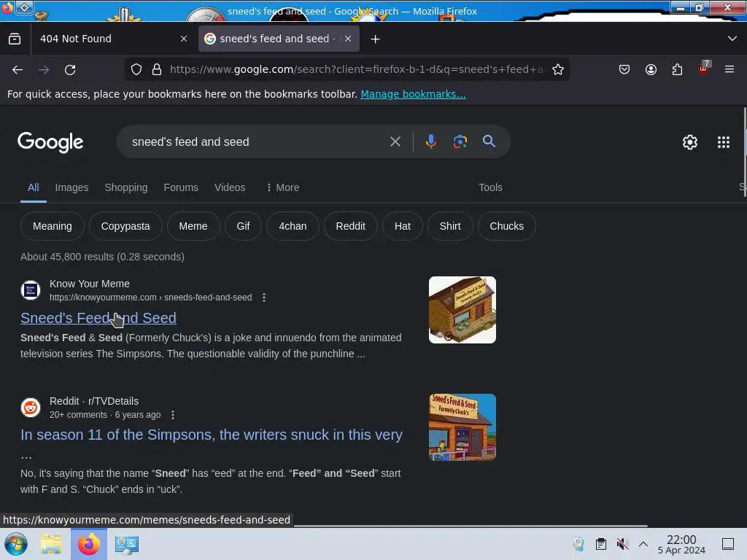Reload the page with the refresh icon
Image resolution: width=747 pixels, height=560 pixels.
tap(70, 70)
